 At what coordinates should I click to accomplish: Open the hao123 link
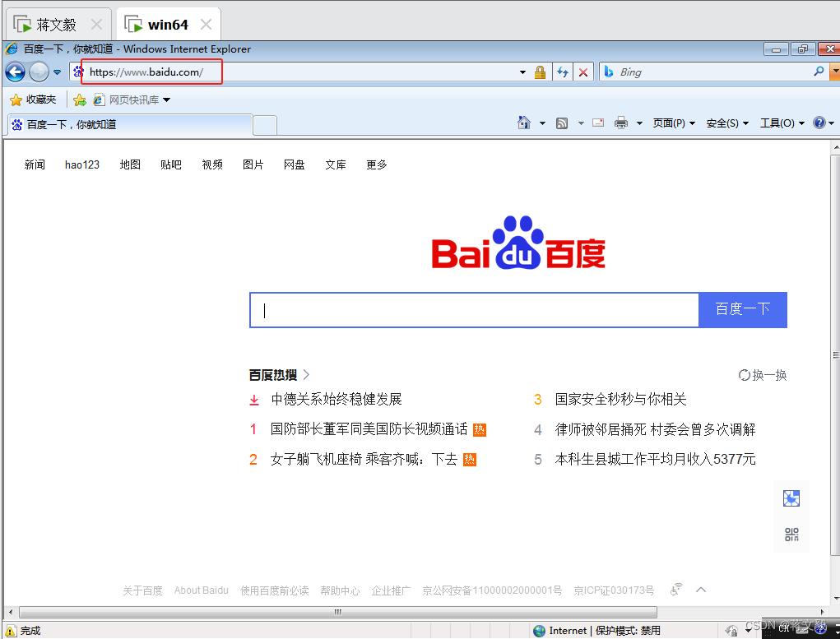coord(82,164)
